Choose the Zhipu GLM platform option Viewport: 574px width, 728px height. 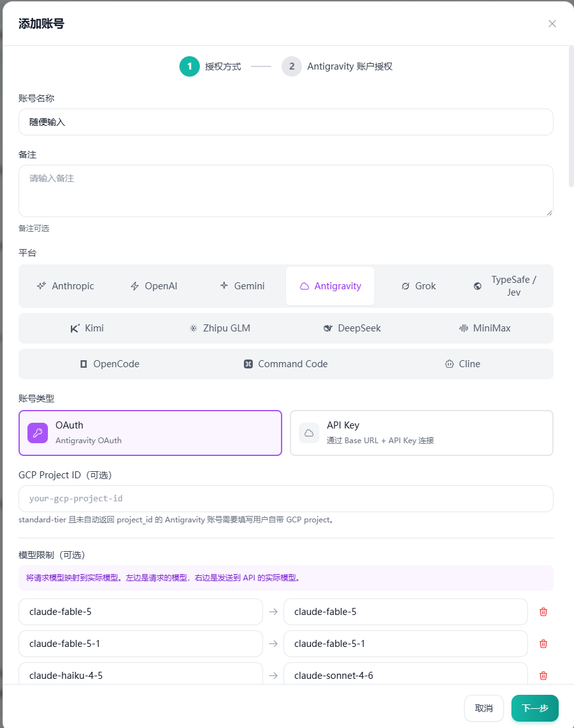(x=220, y=328)
